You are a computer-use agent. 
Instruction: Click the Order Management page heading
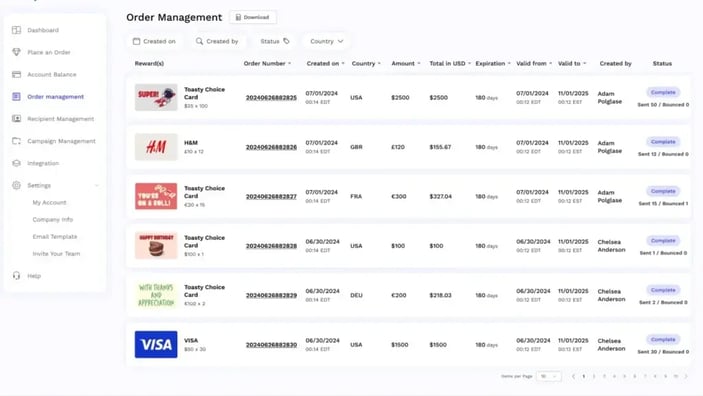coord(174,17)
